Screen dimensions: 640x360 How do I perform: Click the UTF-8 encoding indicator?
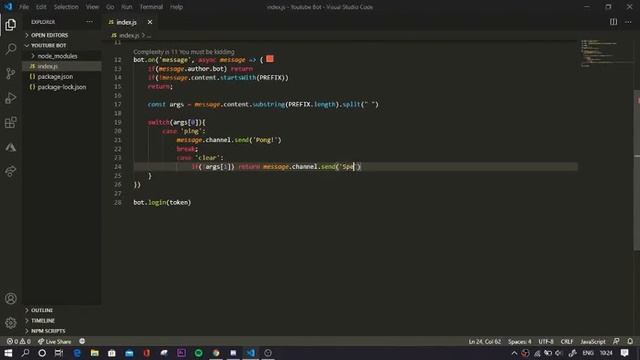pyautogui.click(x=546, y=341)
